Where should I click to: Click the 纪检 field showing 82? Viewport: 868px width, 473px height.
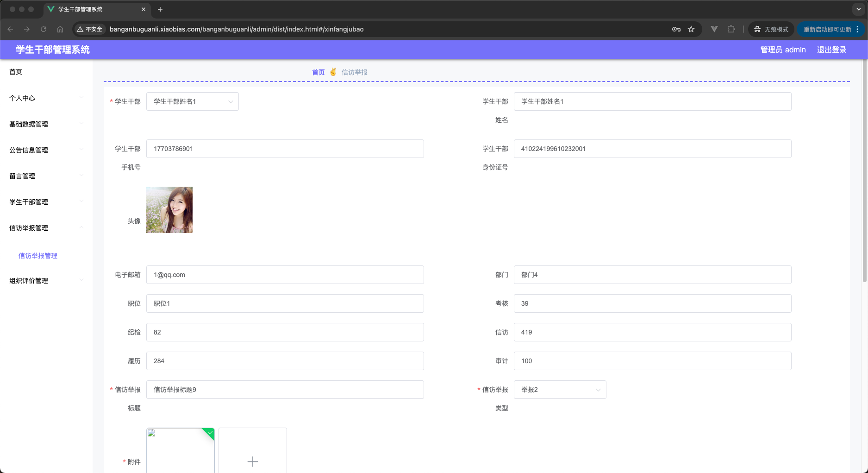(285, 332)
